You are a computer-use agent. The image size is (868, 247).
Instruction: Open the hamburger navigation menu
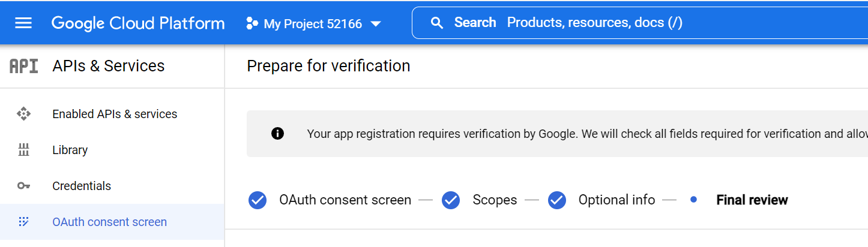(23, 23)
